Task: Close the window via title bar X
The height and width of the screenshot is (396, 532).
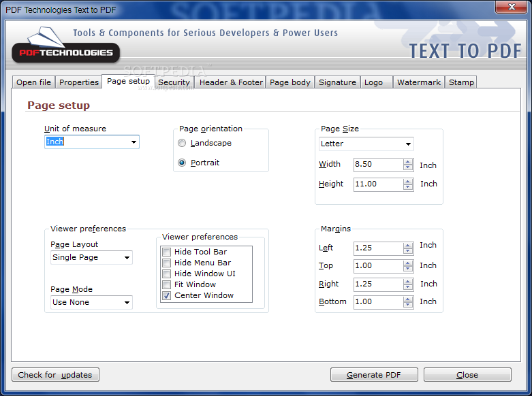Action: pos(512,7)
